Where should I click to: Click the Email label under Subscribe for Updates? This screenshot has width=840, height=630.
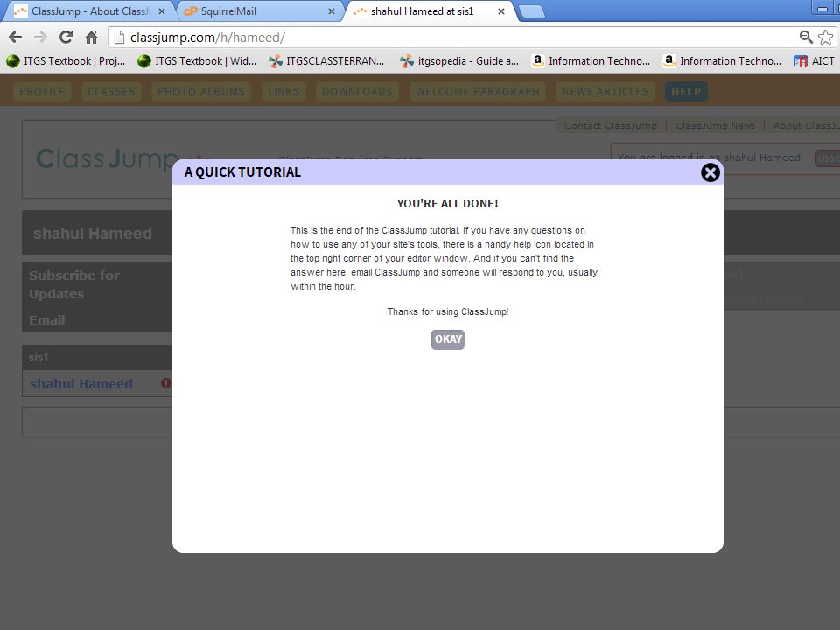coord(47,320)
